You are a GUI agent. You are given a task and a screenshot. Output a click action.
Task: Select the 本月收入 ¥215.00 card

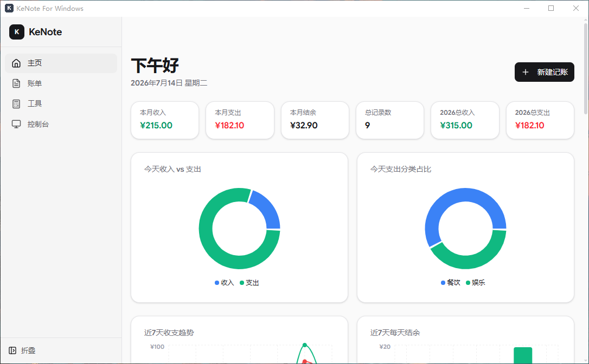pyautogui.click(x=165, y=120)
